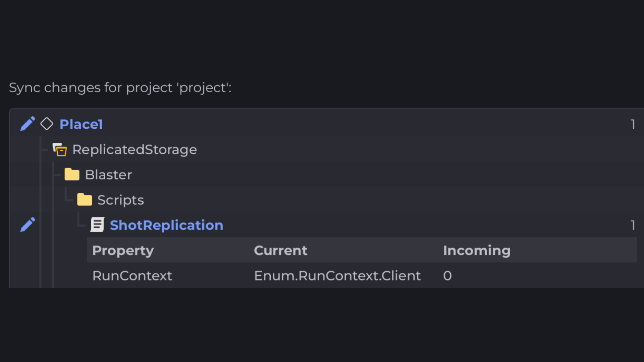
Task: Select the Place1 root node
Action: click(x=81, y=124)
